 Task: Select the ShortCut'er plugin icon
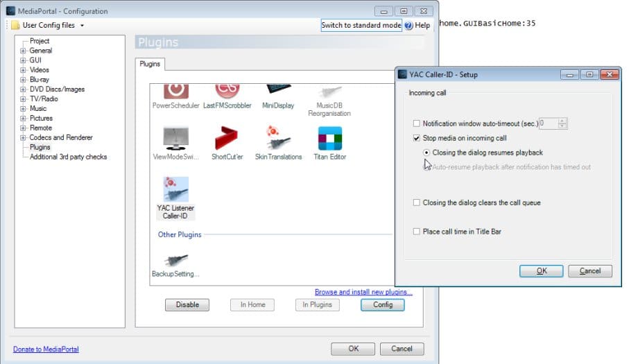click(x=227, y=138)
